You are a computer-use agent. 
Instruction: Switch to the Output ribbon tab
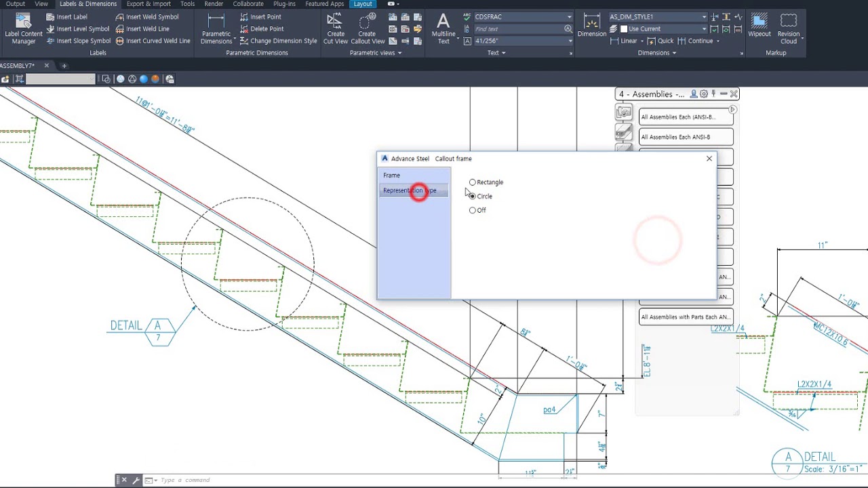15,4
